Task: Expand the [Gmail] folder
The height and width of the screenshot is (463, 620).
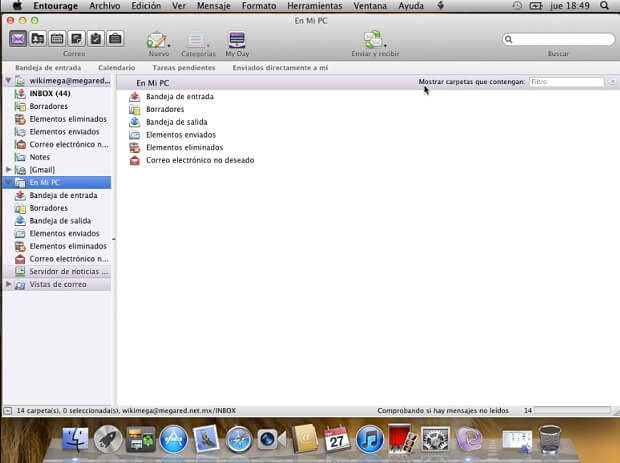Action: tap(9, 170)
